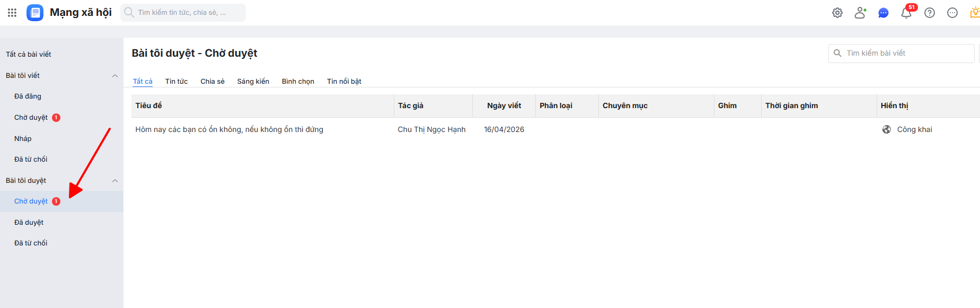The image size is (980, 308).
Task: Switch to the Sáng kiến tab
Action: coord(253,81)
